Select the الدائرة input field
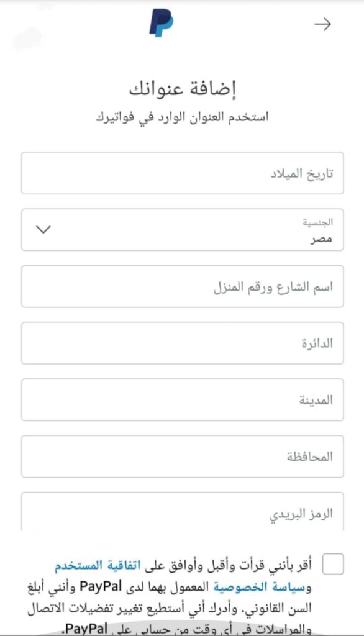The image size is (364, 636). 182,343
